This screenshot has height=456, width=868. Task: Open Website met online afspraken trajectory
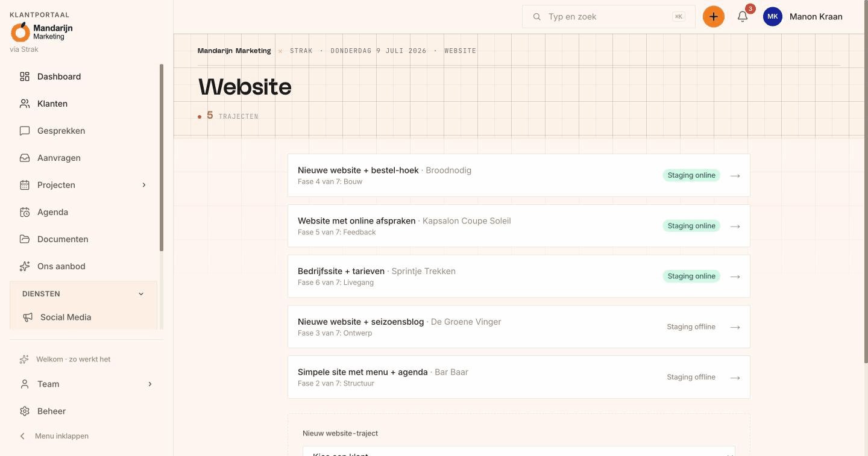point(519,226)
